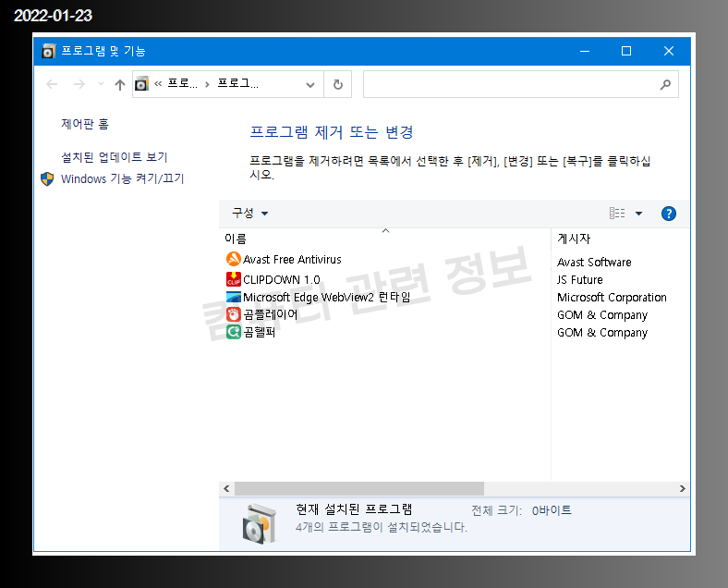Click the 곰헬퍼 green icon
Screen dimensions: 728x588
point(234,332)
